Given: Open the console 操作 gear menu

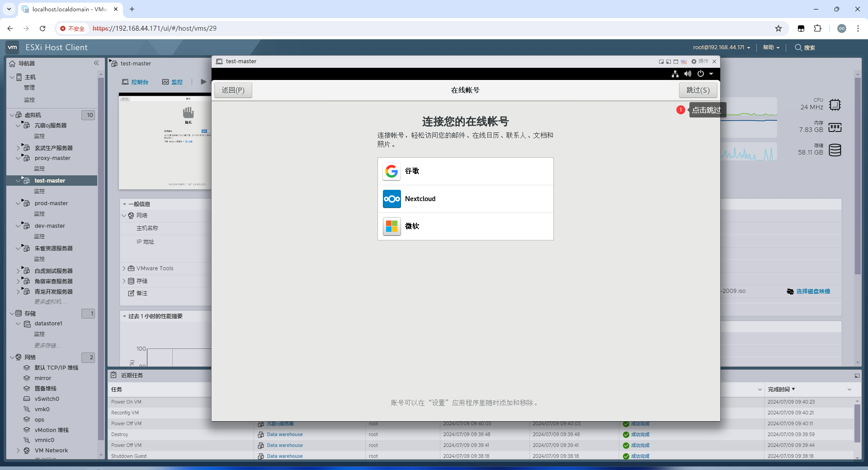Looking at the screenshot, I should [700, 61].
